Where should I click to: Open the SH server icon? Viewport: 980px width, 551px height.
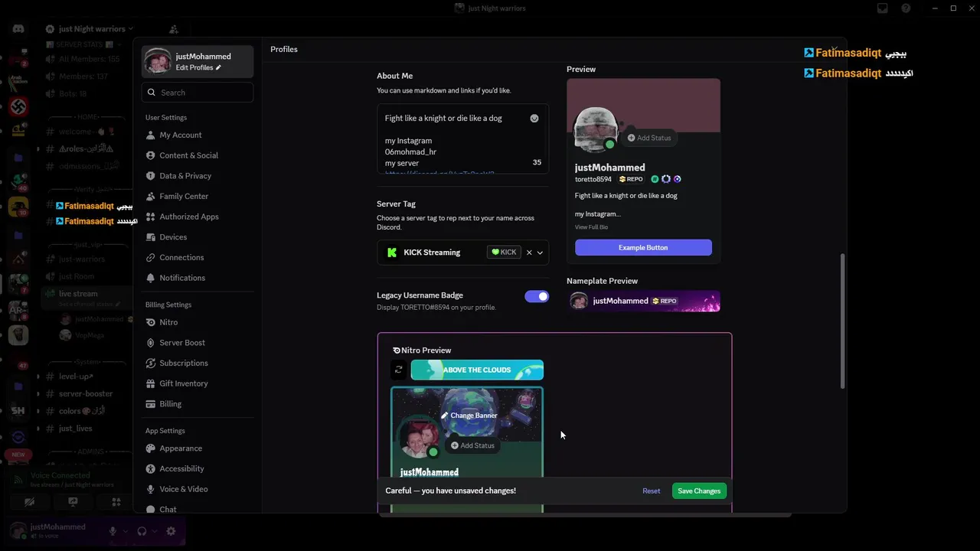click(x=18, y=411)
